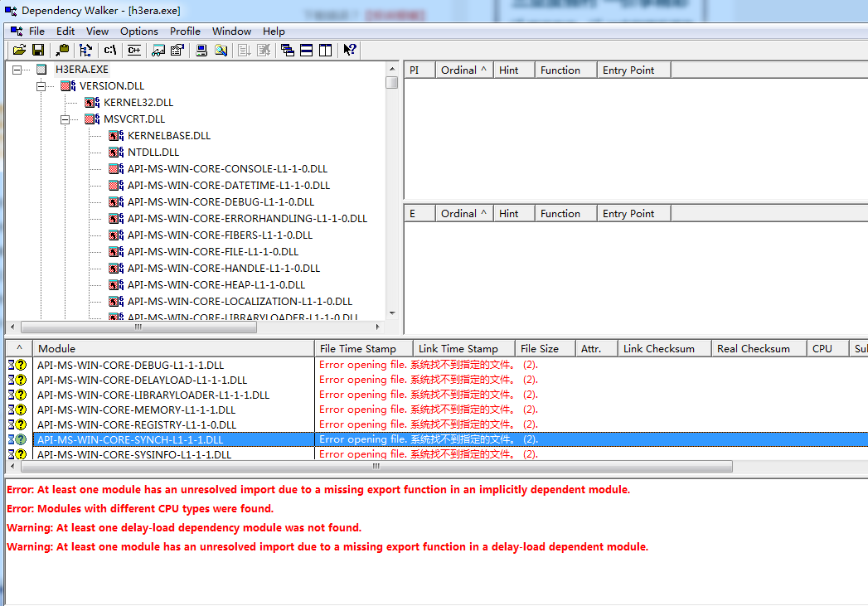Click the Open file toolbar icon

tap(19, 51)
